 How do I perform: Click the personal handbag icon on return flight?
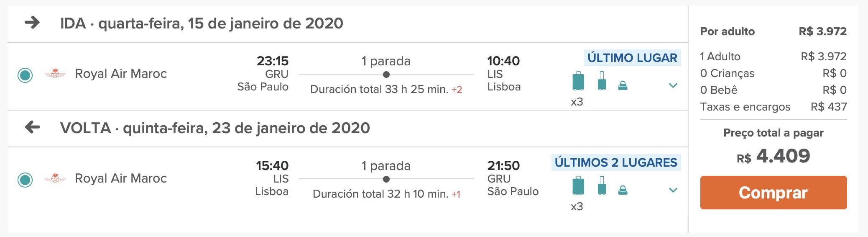(623, 191)
